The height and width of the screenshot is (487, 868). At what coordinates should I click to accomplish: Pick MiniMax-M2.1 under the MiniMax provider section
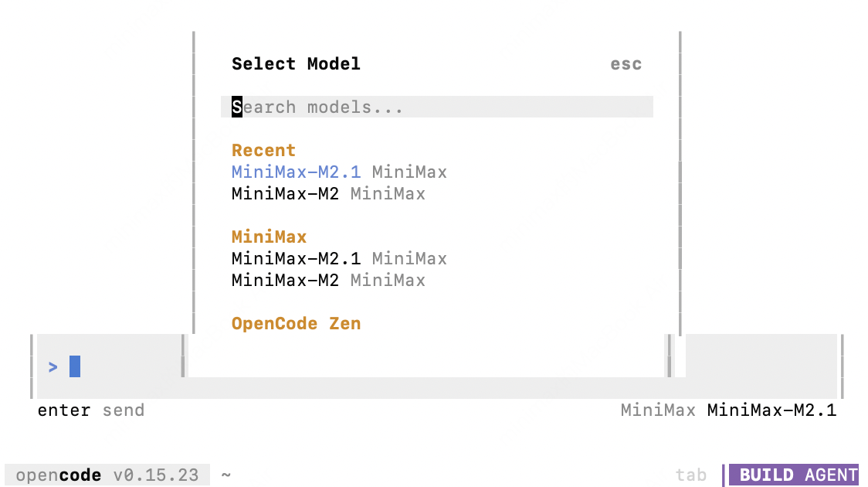pos(296,258)
